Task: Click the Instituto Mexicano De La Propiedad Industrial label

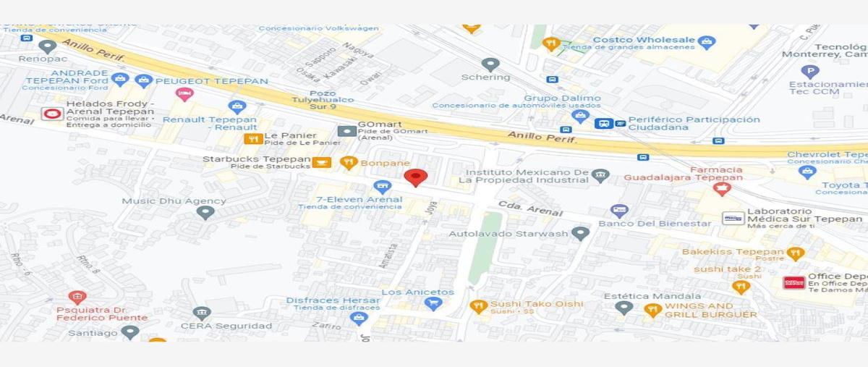Action: (x=524, y=176)
